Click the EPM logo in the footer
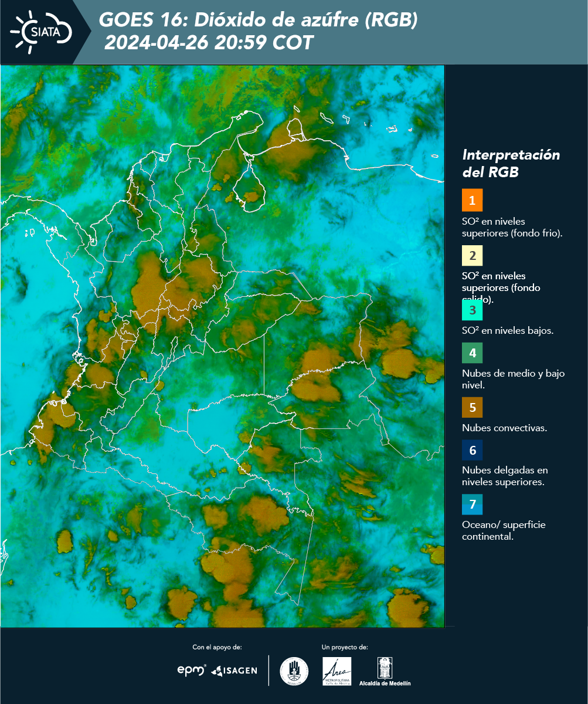588x704 pixels. 192,670
